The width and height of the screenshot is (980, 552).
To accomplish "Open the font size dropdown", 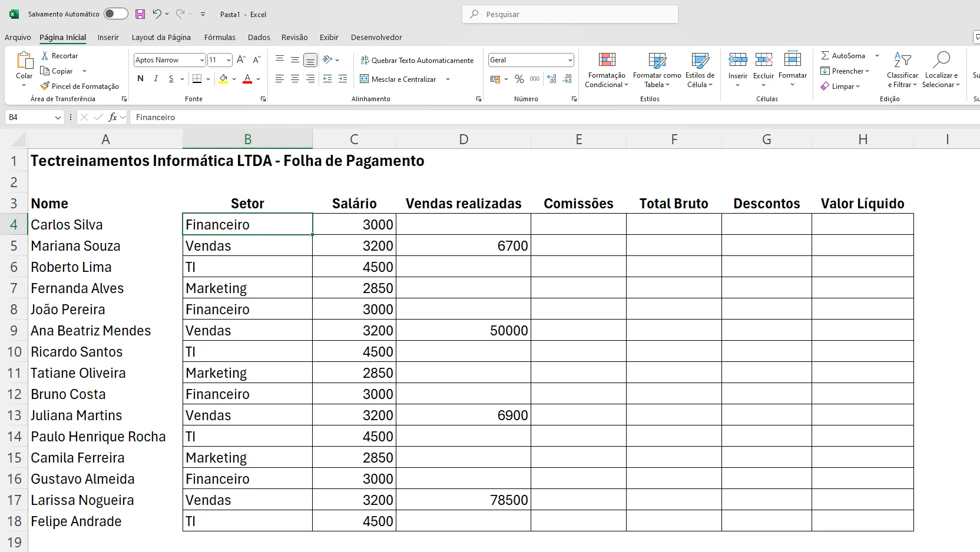I will pos(229,60).
